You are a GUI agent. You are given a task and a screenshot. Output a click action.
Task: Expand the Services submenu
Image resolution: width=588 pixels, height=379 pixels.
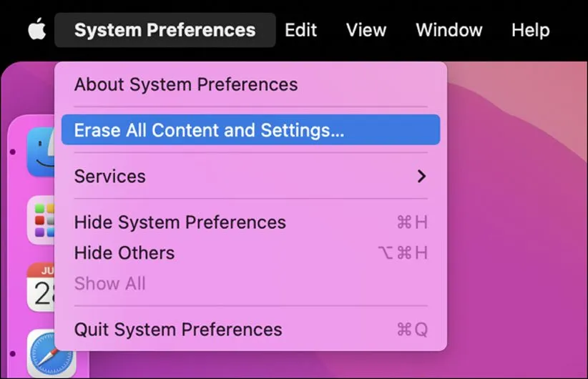pos(110,176)
